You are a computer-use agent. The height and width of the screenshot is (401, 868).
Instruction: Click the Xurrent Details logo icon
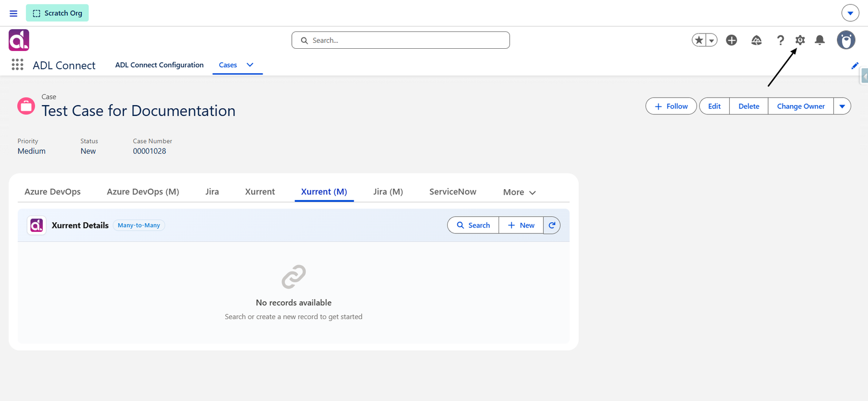coord(36,225)
